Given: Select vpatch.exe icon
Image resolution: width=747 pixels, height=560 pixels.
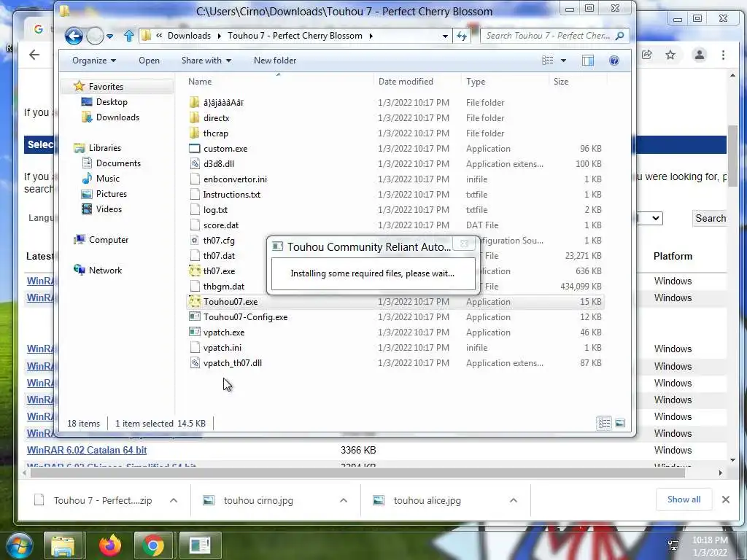Looking at the screenshot, I should click(x=194, y=332).
